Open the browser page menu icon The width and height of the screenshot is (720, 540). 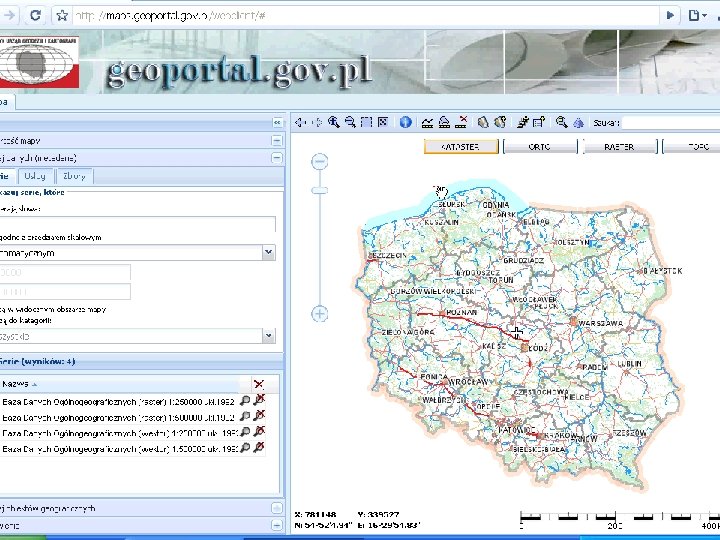[697, 16]
